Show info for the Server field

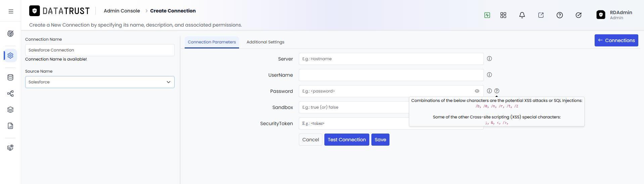(490, 59)
